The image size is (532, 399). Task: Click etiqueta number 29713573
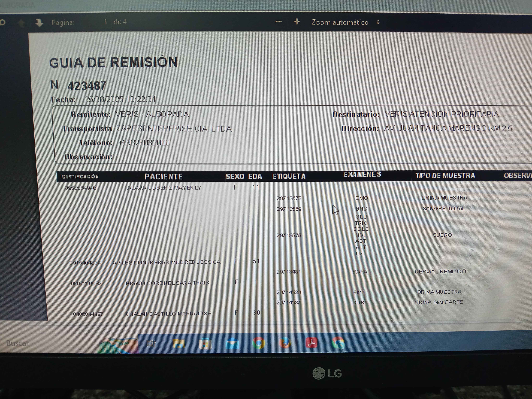[x=289, y=198]
